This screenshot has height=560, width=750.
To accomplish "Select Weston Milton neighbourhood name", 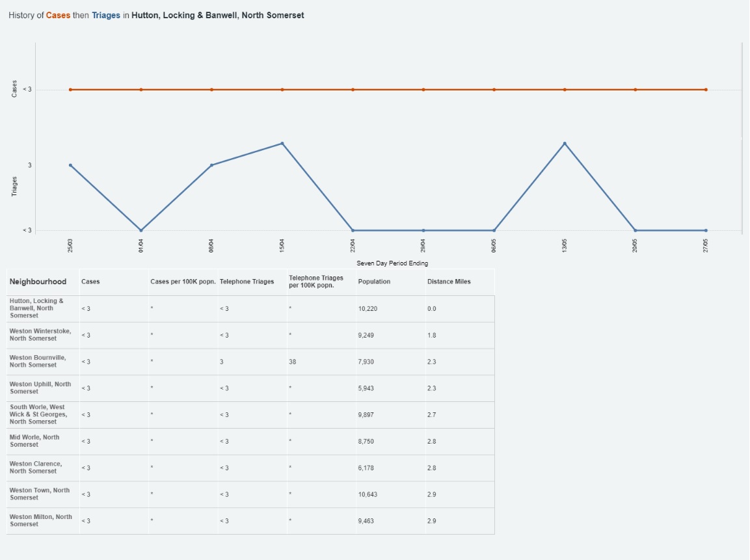I will click(x=41, y=520).
